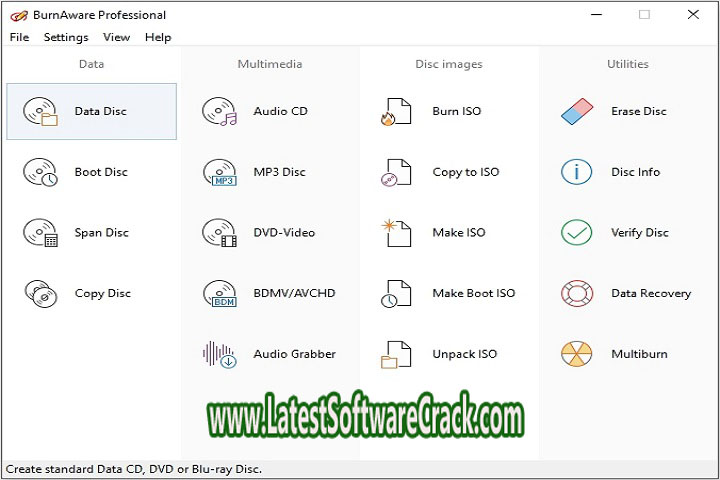720x480 pixels.
Task: Click the Make Boot ISO label
Action: tap(473, 294)
